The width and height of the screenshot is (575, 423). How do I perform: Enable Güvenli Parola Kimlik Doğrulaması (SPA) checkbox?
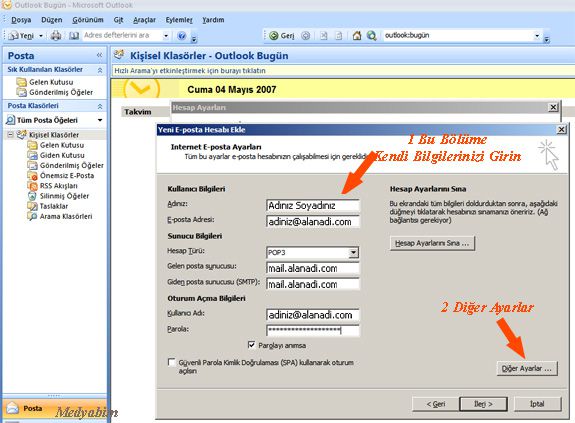click(x=171, y=362)
